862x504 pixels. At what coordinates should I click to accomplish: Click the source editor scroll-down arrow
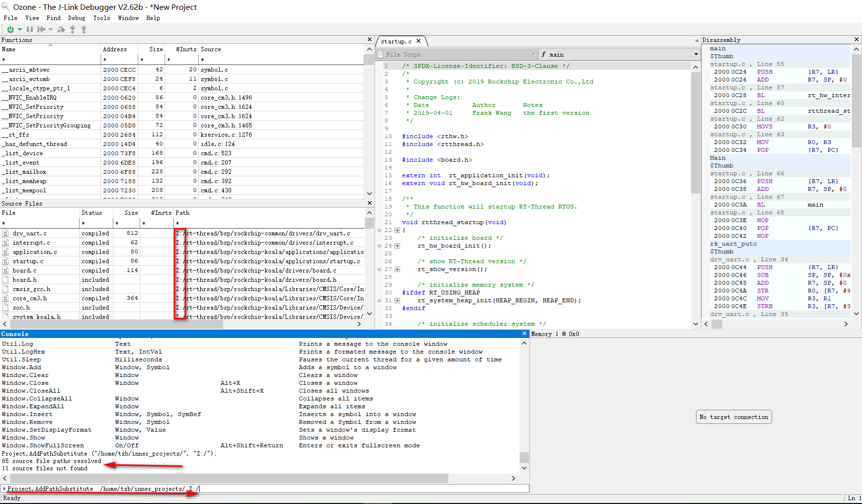tap(695, 324)
